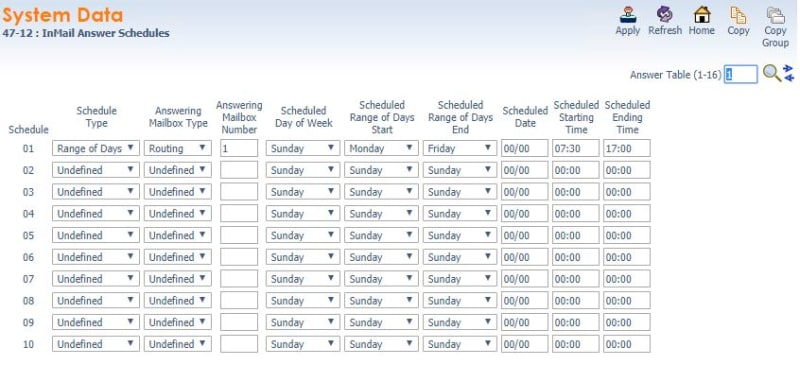Click Scheduled Ending Time field for schedule 07
The width and height of the screenshot is (800, 365).
click(627, 279)
